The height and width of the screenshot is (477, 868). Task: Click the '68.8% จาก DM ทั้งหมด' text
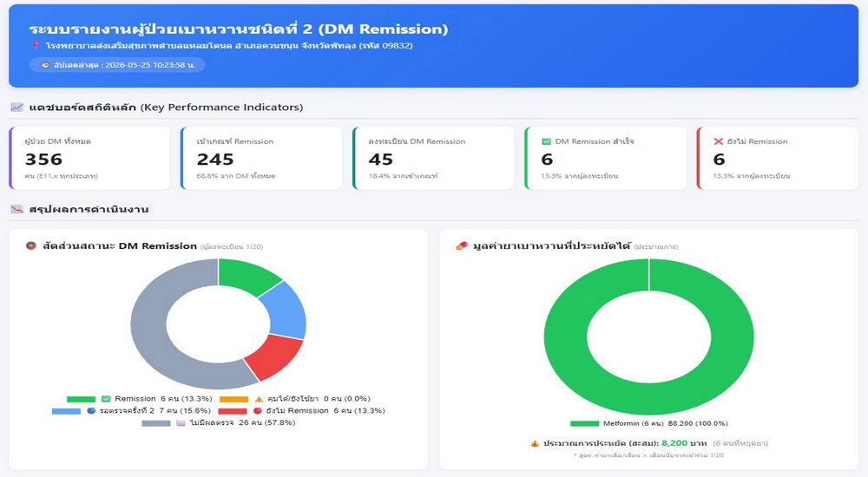pos(236,176)
